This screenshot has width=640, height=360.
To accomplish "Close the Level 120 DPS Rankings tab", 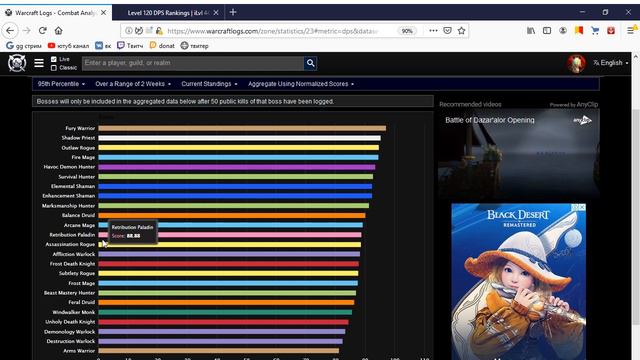I will (216, 13).
